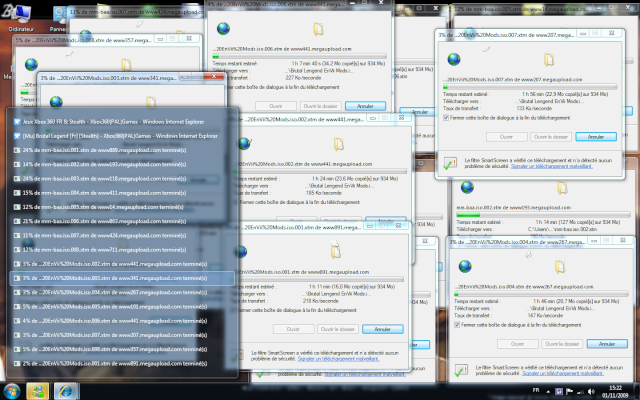Select '2% de ...Mods.iso.001.xtm' www891 list entry
This screenshot has height=400, width=640.
(x=122, y=364)
